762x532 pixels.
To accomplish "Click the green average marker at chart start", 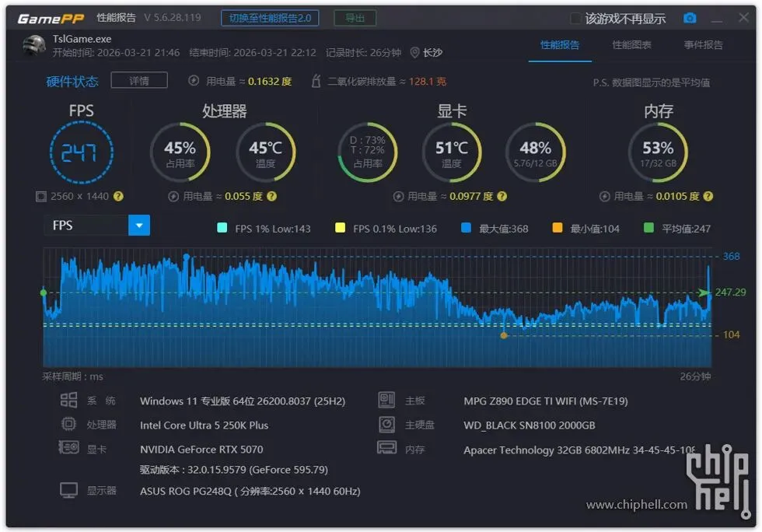I will pyautogui.click(x=44, y=292).
